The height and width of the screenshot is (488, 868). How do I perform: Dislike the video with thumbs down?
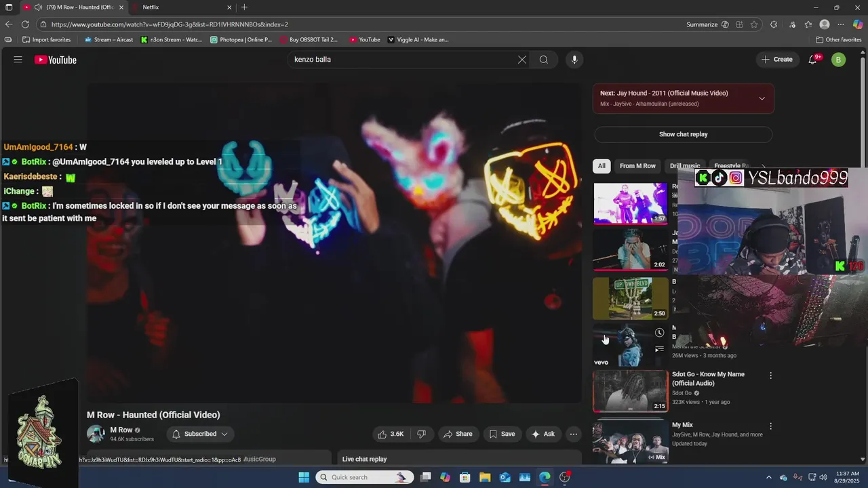pos(421,434)
